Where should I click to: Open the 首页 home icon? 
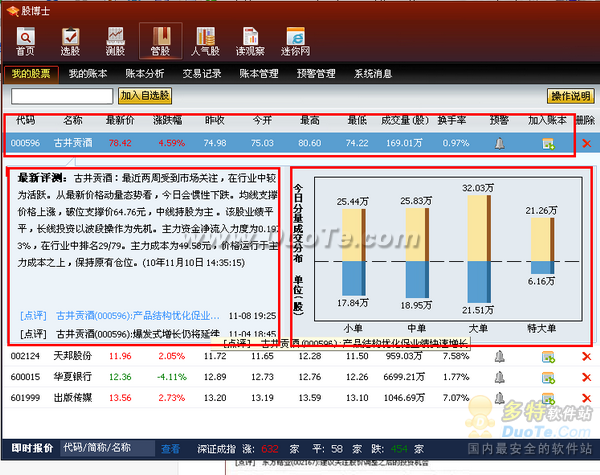pyautogui.click(x=26, y=41)
